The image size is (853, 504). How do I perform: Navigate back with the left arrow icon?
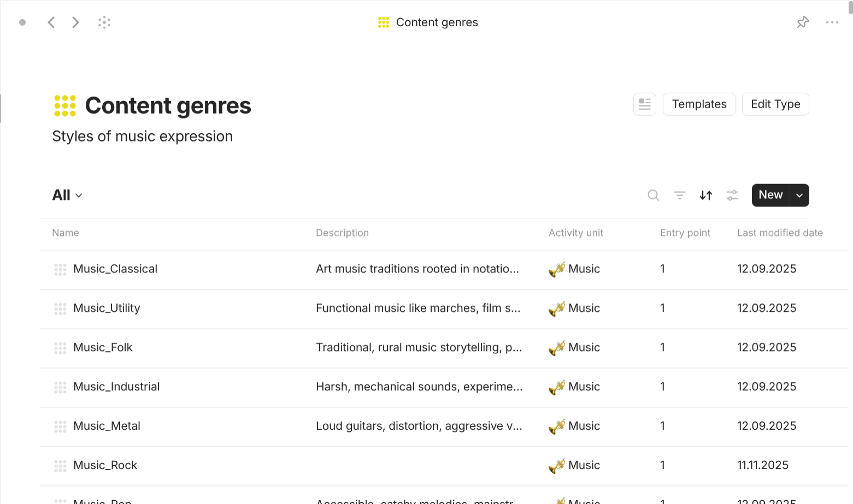coord(51,22)
